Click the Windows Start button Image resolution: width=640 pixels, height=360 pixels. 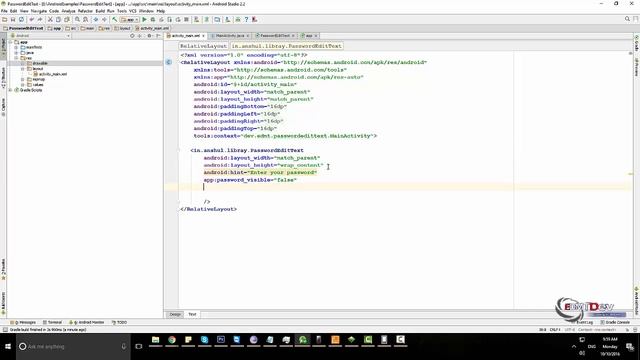8,347
